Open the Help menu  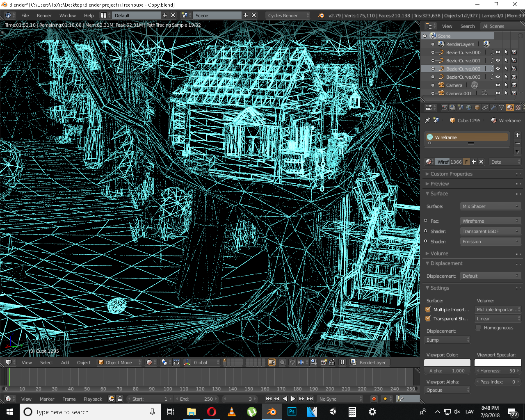point(89,15)
